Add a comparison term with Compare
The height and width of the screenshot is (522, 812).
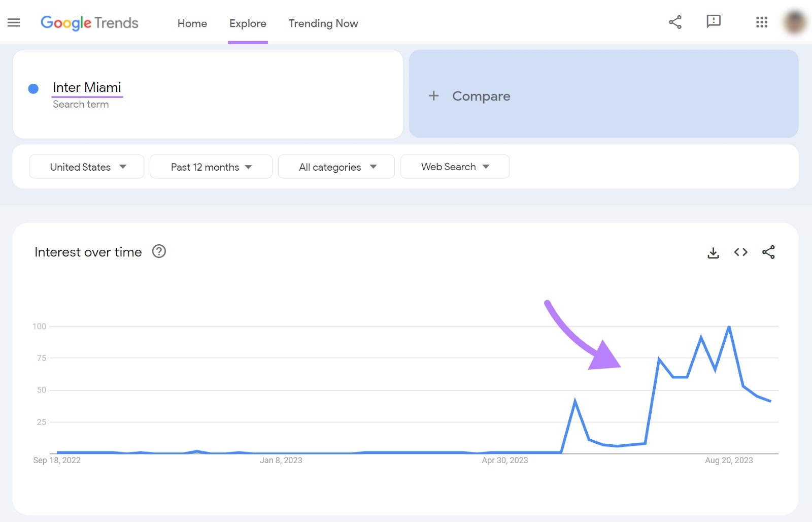[603, 94]
